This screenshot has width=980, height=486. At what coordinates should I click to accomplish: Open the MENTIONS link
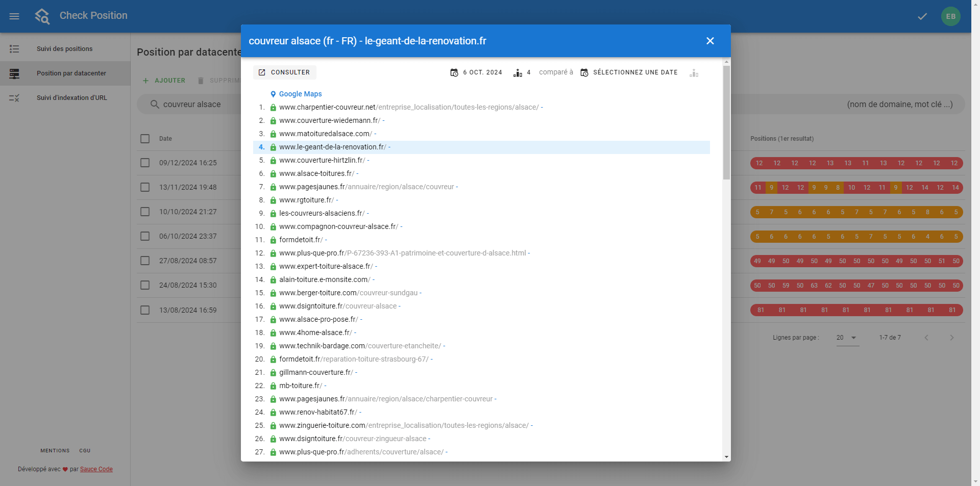click(55, 451)
